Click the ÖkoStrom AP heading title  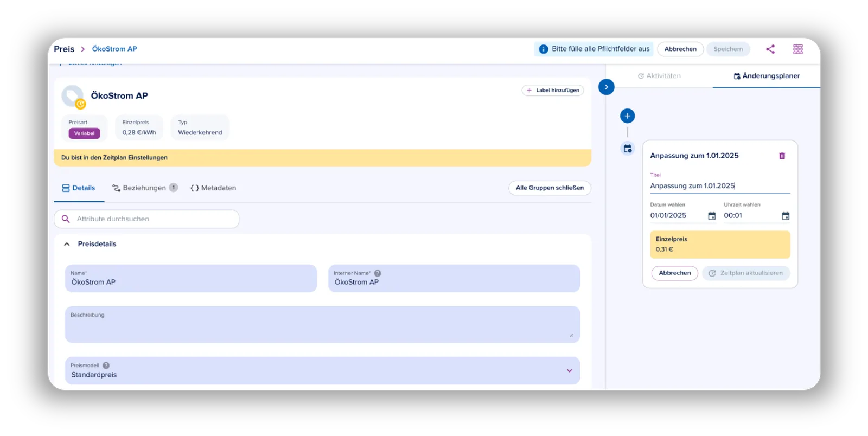[x=119, y=96]
